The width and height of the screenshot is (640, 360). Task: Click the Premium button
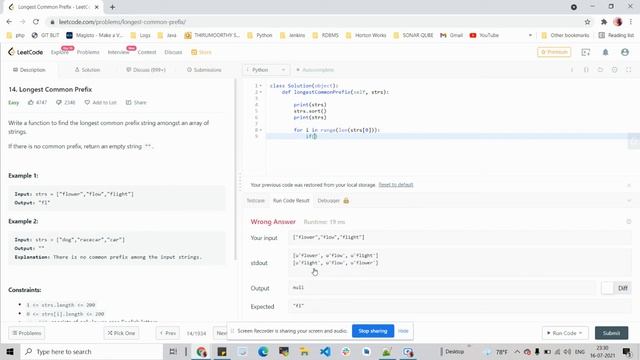click(554, 52)
